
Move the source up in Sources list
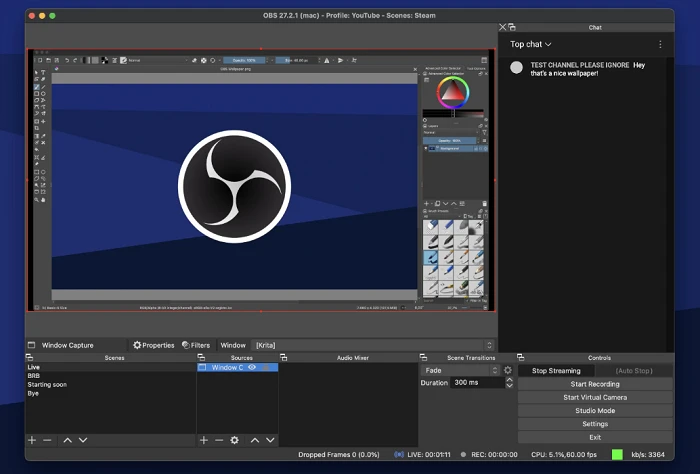pyautogui.click(x=254, y=440)
